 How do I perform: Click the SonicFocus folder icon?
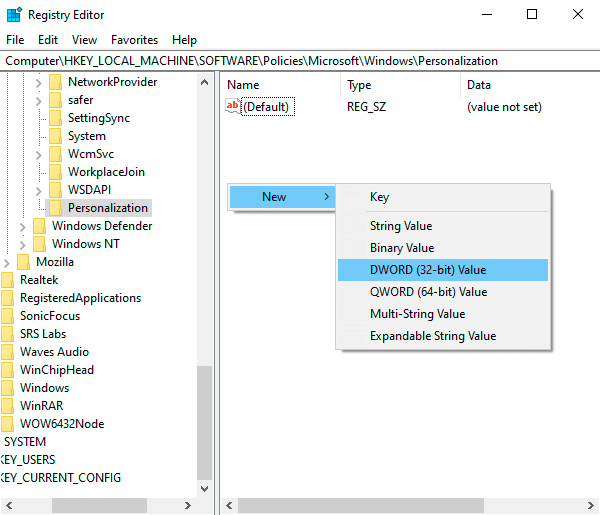pyautogui.click(x=7, y=316)
